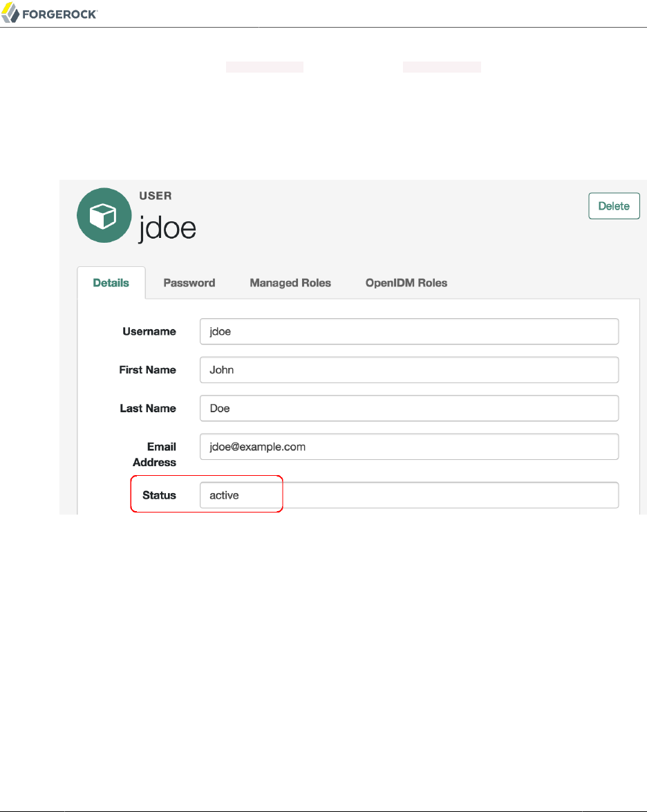Edit the Status field set to active
Image resolution: width=647 pixels, height=812 pixels.
click(409, 495)
